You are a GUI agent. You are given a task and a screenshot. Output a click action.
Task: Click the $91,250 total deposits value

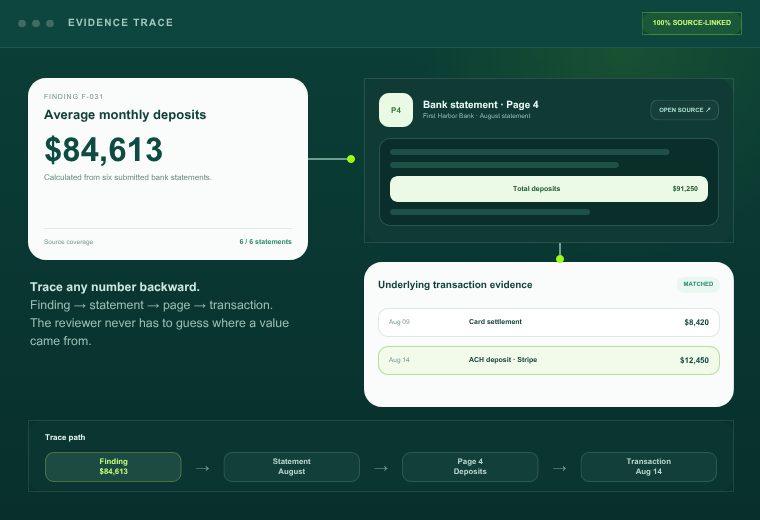tap(685, 189)
